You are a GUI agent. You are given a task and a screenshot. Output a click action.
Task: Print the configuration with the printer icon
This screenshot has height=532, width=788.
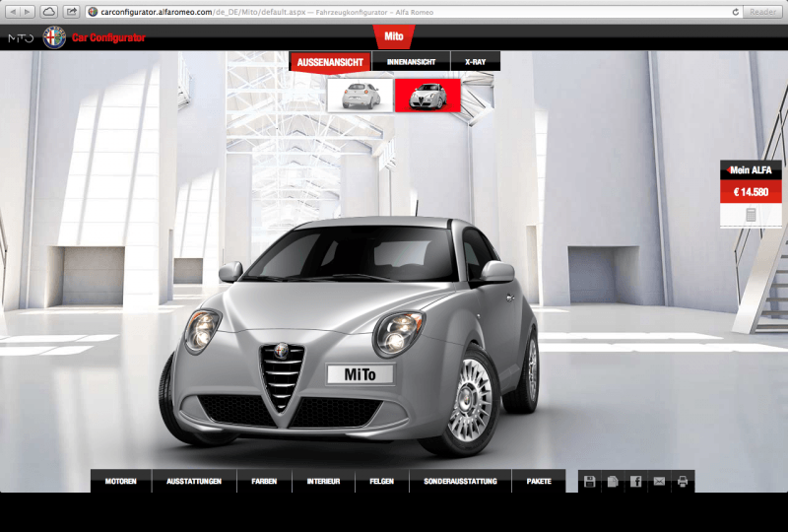tap(683, 482)
